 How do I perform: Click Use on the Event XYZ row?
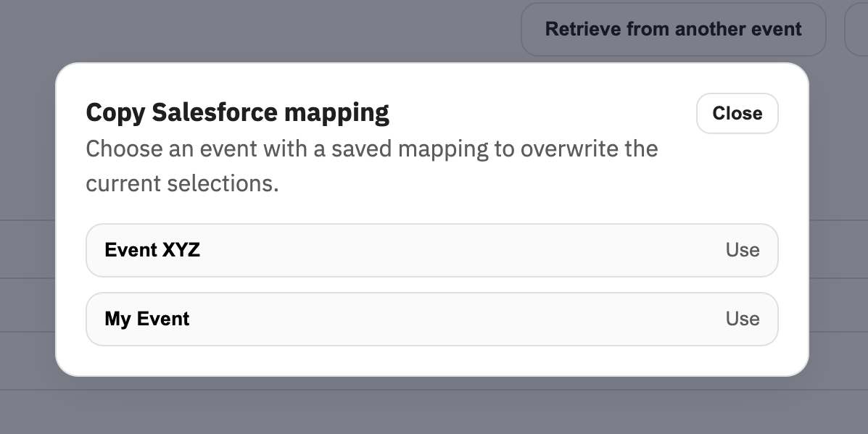[742, 250]
